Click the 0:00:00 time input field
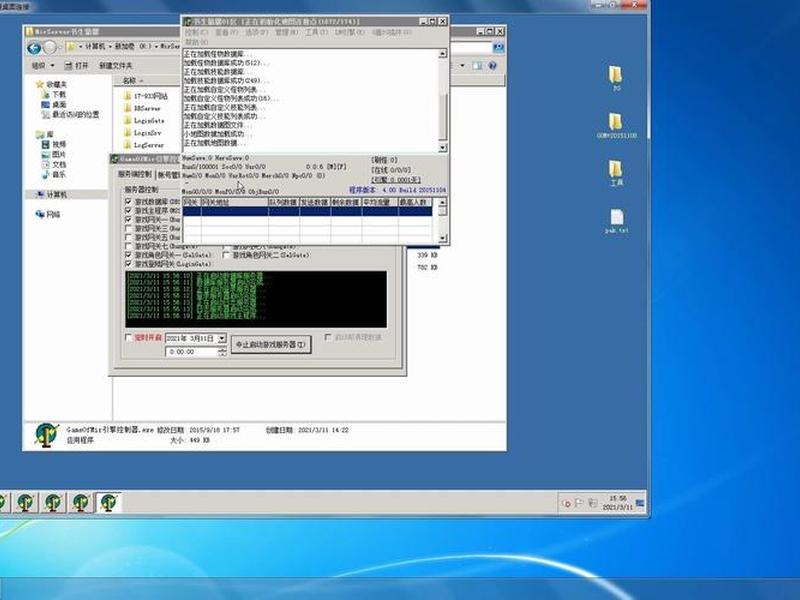 click(192, 352)
